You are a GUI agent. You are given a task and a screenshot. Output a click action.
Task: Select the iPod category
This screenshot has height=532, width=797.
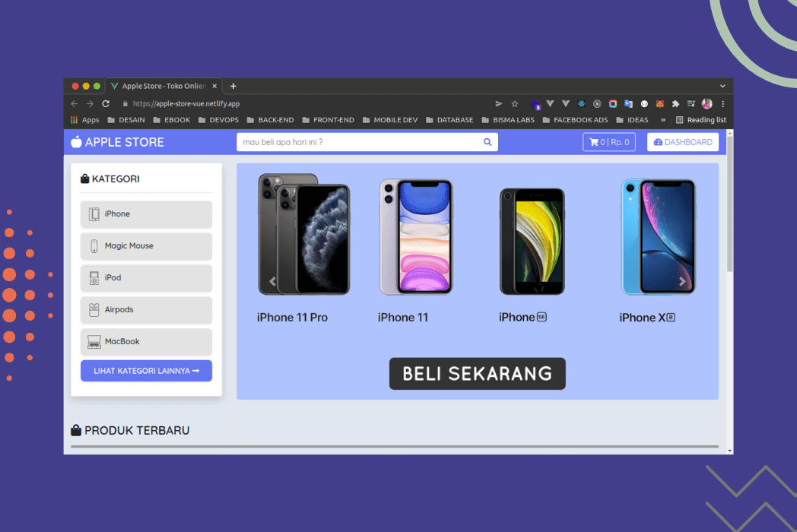[146, 278]
